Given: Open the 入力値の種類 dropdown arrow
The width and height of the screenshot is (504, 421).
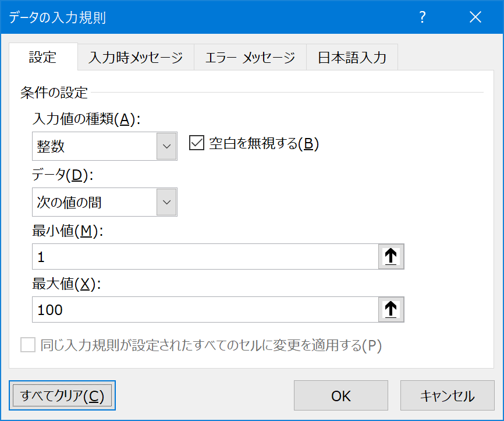Looking at the screenshot, I should (166, 146).
